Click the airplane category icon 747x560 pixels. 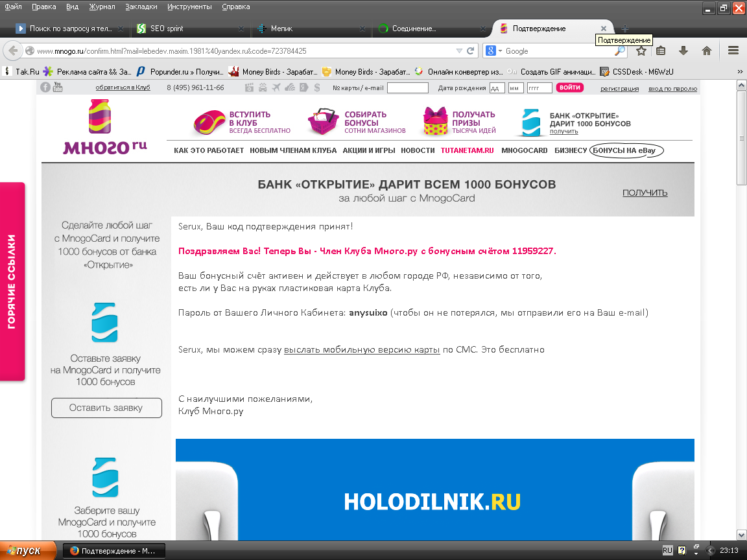click(x=276, y=87)
